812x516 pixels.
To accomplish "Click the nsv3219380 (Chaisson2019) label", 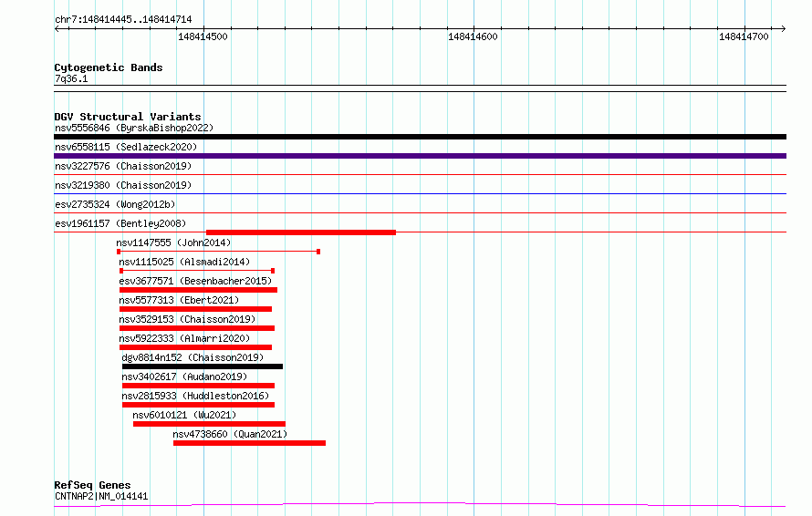I will [x=123, y=185].
